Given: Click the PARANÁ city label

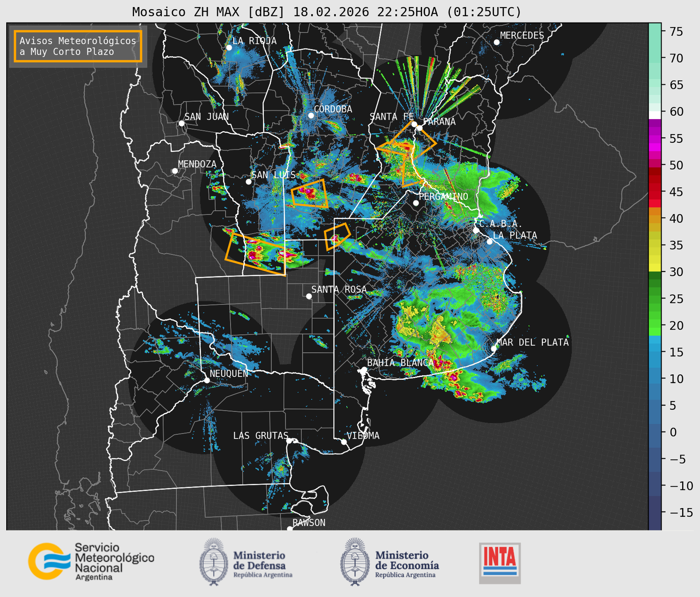Looking at the screenshot, I should click(x=439, y=122).
